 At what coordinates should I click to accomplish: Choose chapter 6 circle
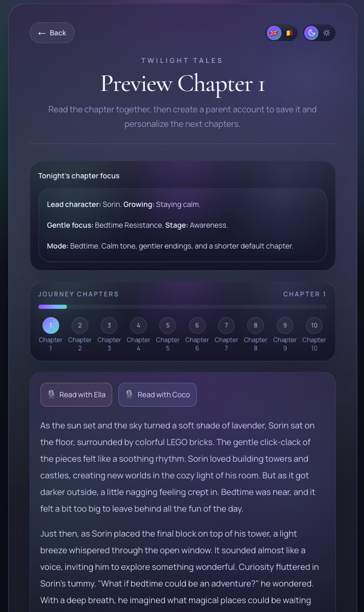(x=197, y=325)
